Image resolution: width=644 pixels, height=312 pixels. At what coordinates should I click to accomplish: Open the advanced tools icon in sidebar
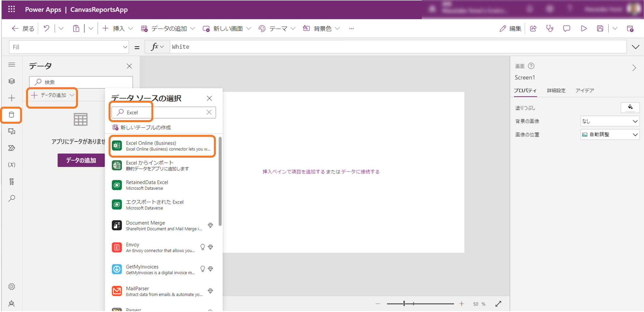pyautogui.click(x=12, y=181)
